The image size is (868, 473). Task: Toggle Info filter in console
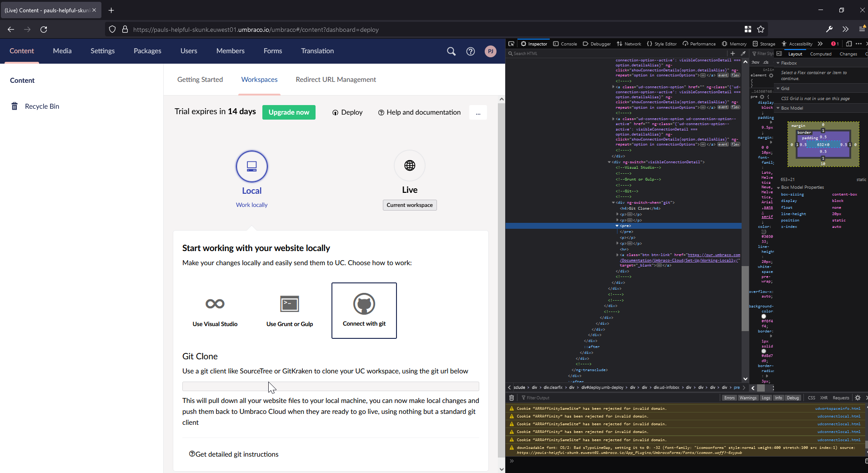(x=779, y=398)
